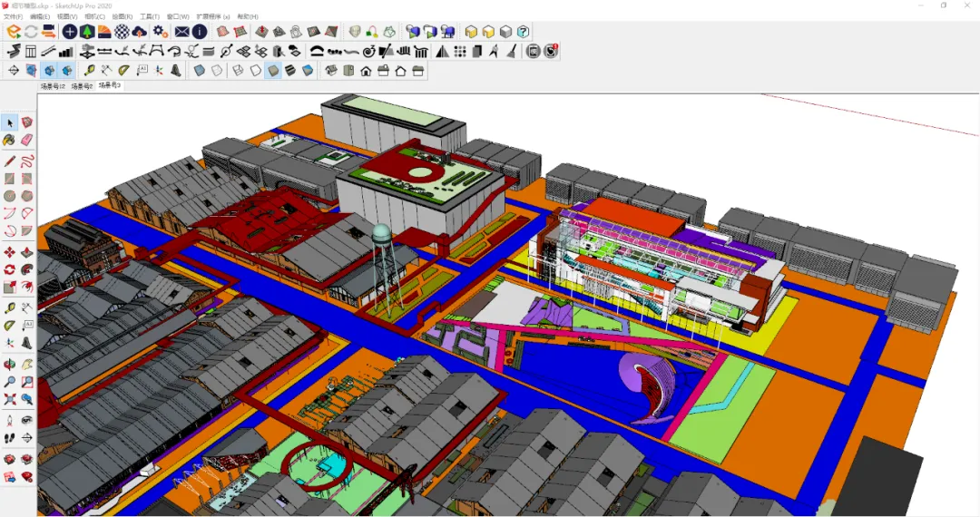Switch to Shaded With Textures style

[x=290, y=71]
